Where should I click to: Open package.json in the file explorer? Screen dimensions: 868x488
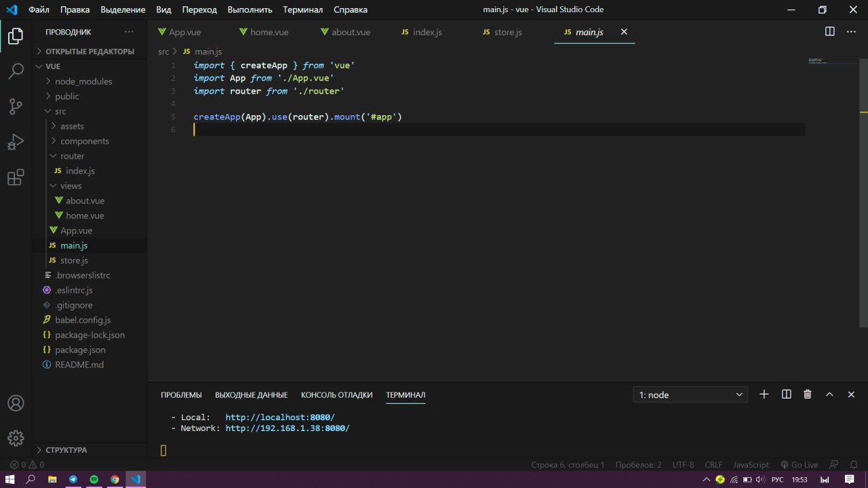point(80,350)
